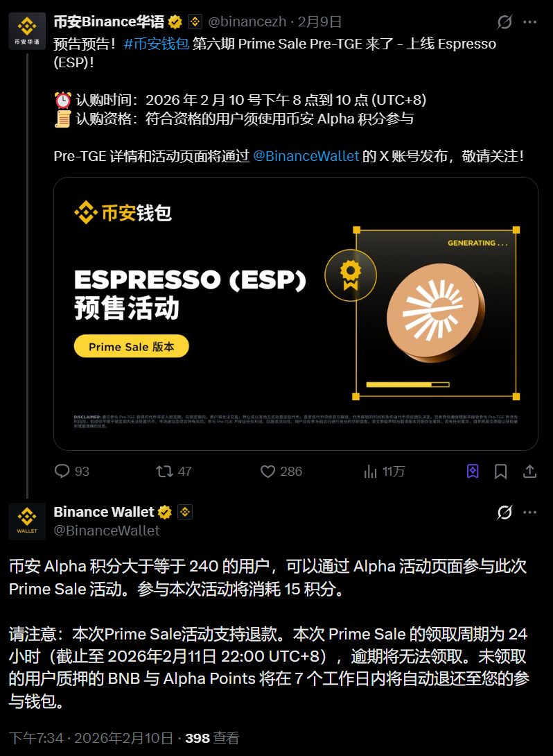
Task: Click the reply icon with 93 comments
Action: point(62,471)
